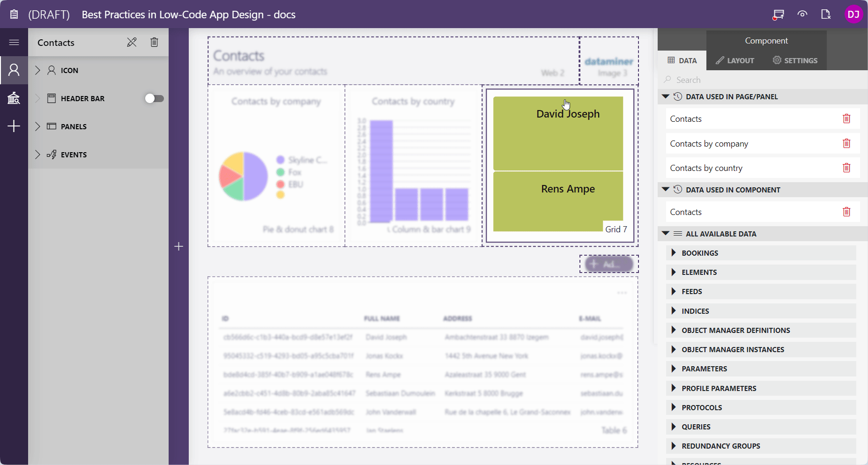Delete the 'Contacts by company' data source
This screenshot has width=868, height=465.
846,143
